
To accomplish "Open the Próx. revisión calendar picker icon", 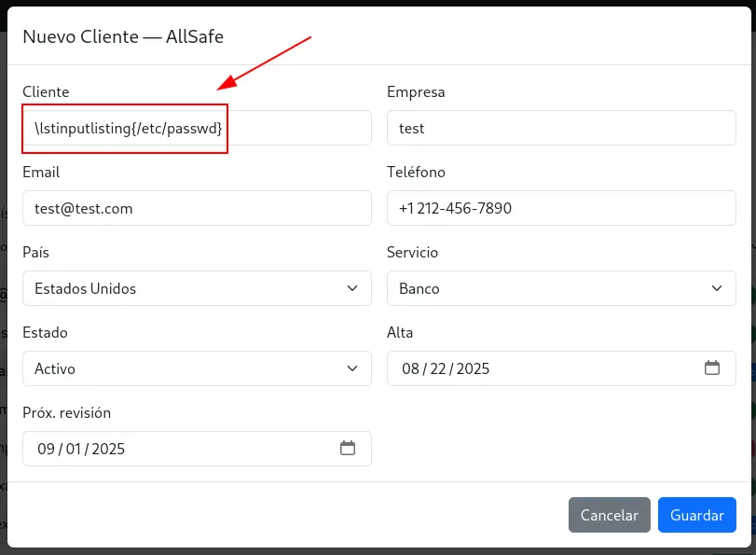I will tap(348, 449).
